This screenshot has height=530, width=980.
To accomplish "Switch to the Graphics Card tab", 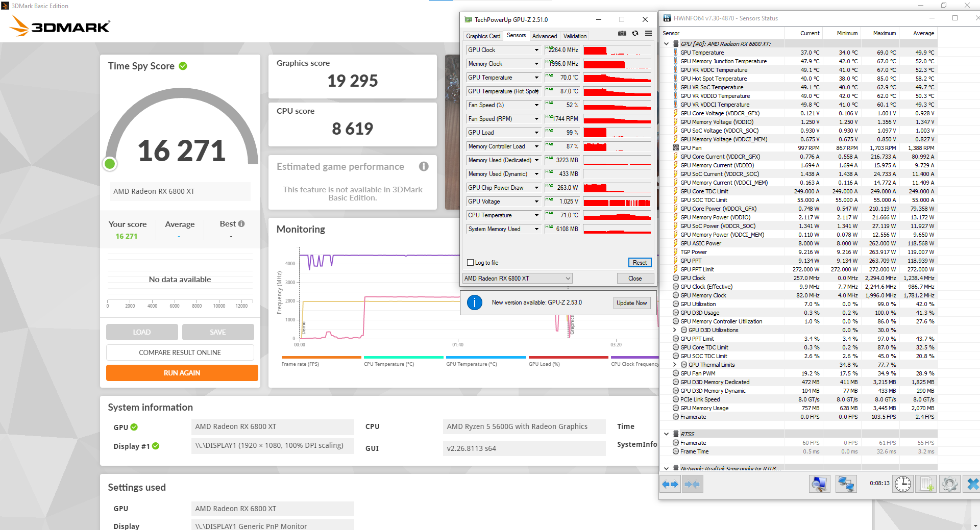I will [483, 36].
